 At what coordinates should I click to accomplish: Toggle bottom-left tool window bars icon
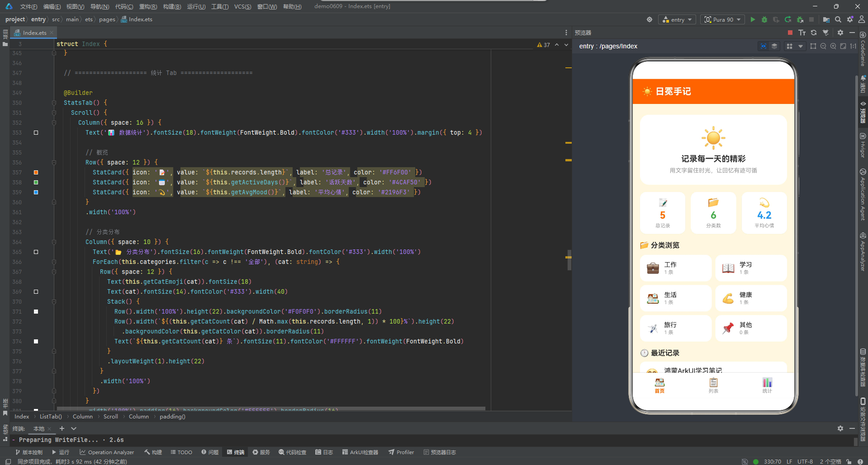[8, 461]
